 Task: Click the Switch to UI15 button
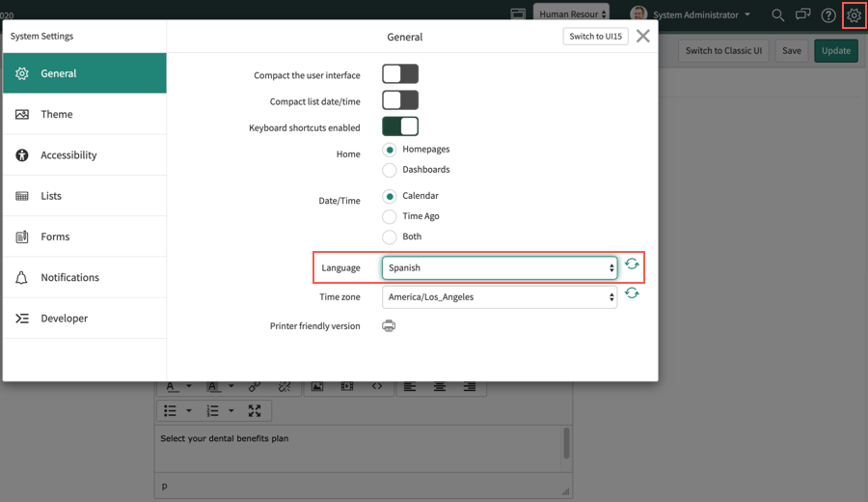(596, 36)
